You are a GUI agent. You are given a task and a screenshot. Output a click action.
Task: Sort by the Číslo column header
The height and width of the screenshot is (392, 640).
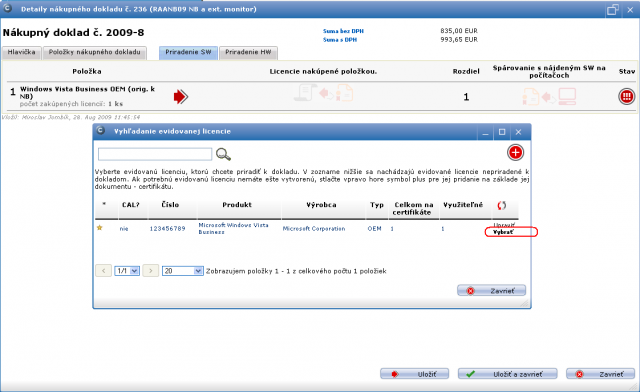pos(170,205)
